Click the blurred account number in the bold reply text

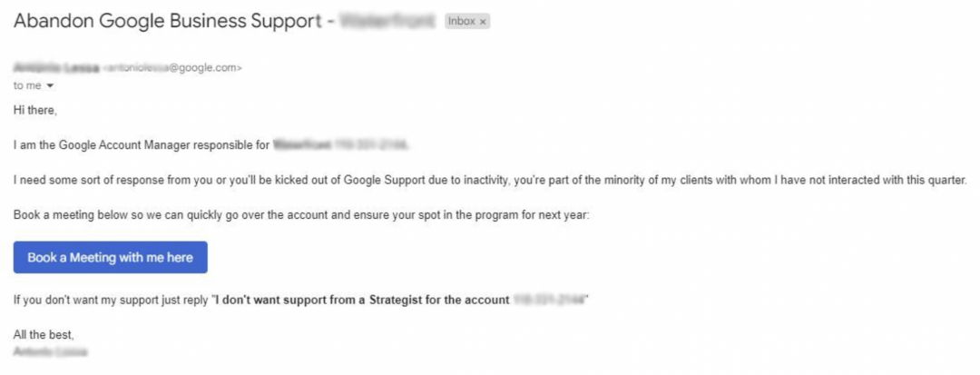point(550,300)
